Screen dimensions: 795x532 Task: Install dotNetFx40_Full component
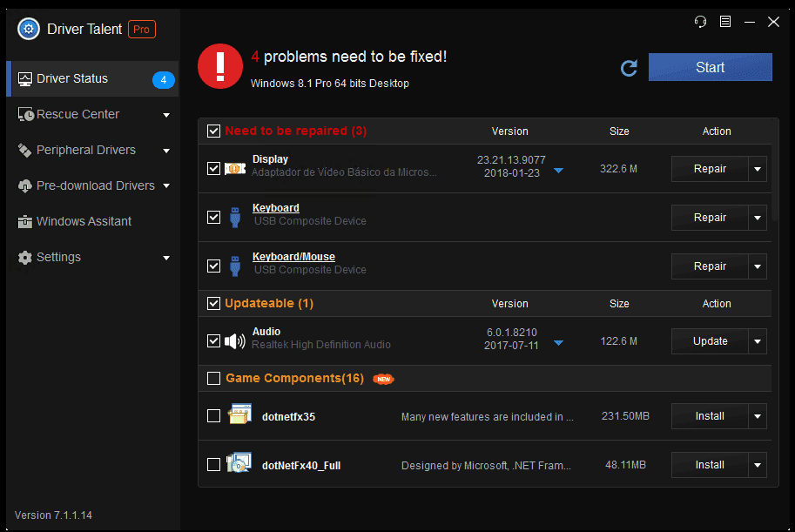click(x=710, y=465)
